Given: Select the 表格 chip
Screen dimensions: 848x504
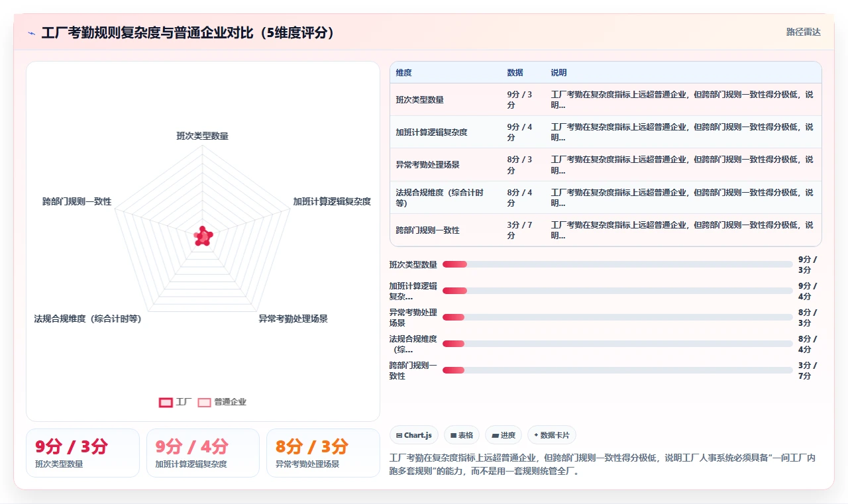Looking at the screenshot, I should [x=461, y=435].
